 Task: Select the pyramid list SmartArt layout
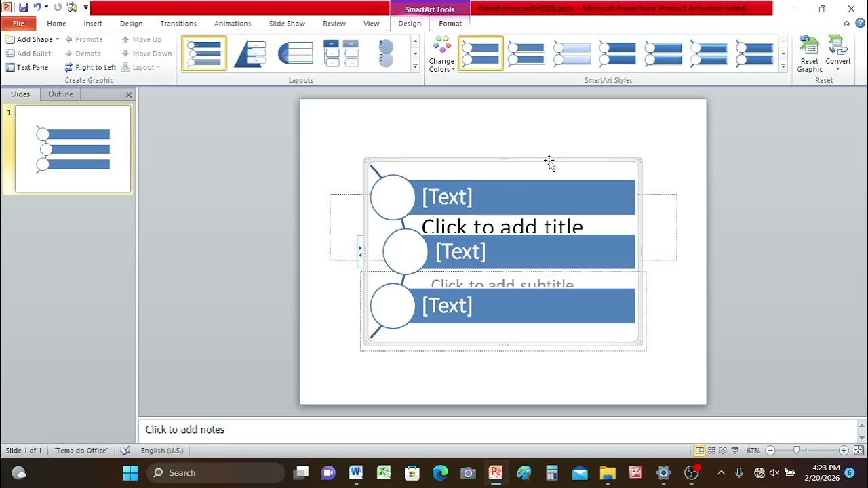250,54
